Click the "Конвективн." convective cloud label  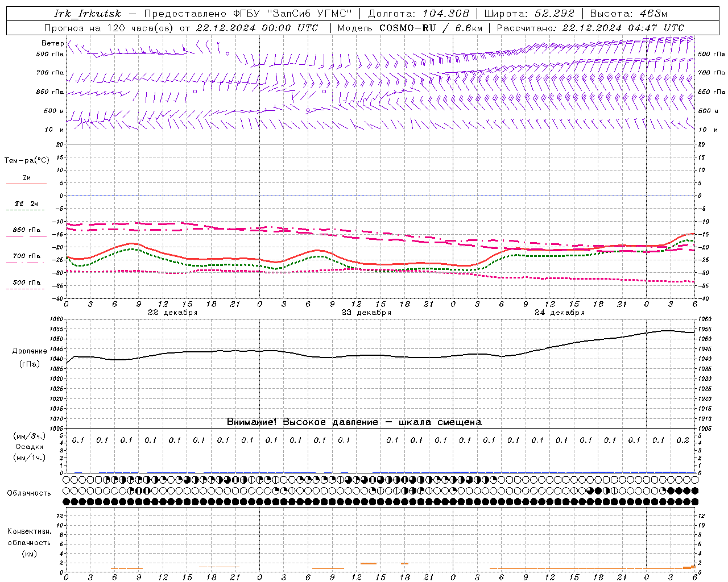point(30,531)
